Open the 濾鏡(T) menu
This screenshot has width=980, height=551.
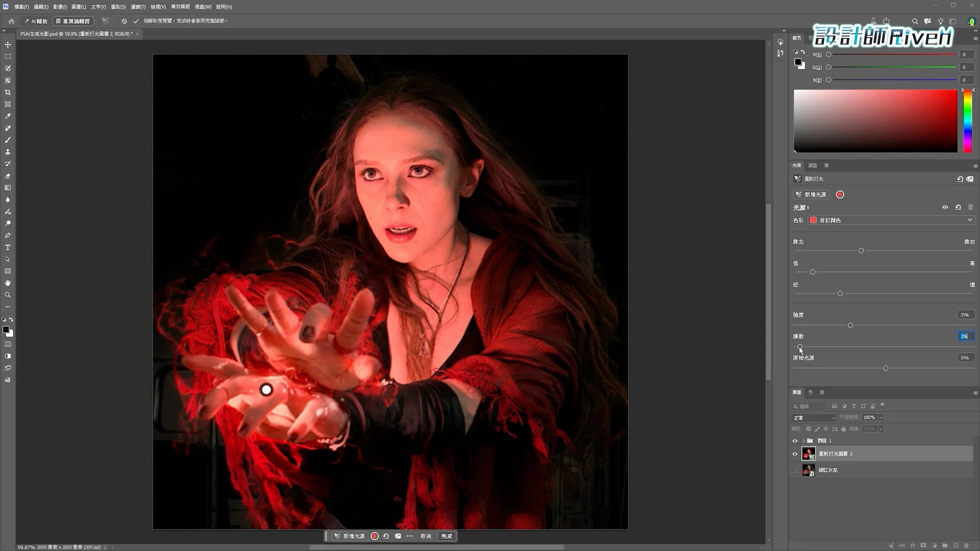pos(138,7)
